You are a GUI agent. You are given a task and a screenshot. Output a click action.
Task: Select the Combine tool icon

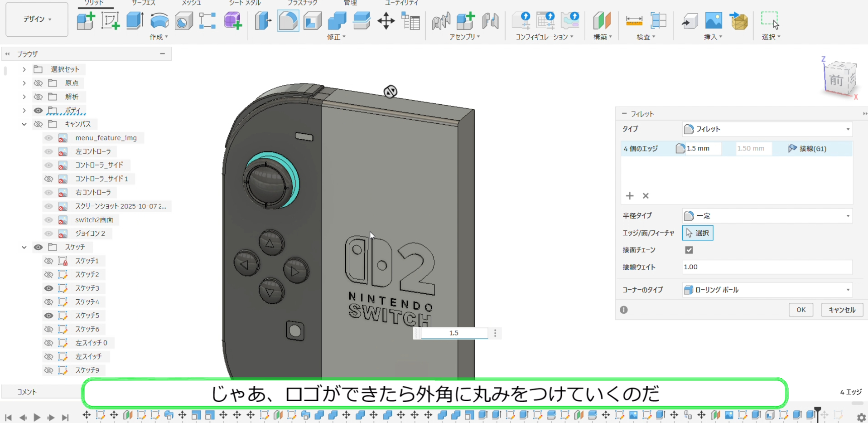[x=337, y=21]
